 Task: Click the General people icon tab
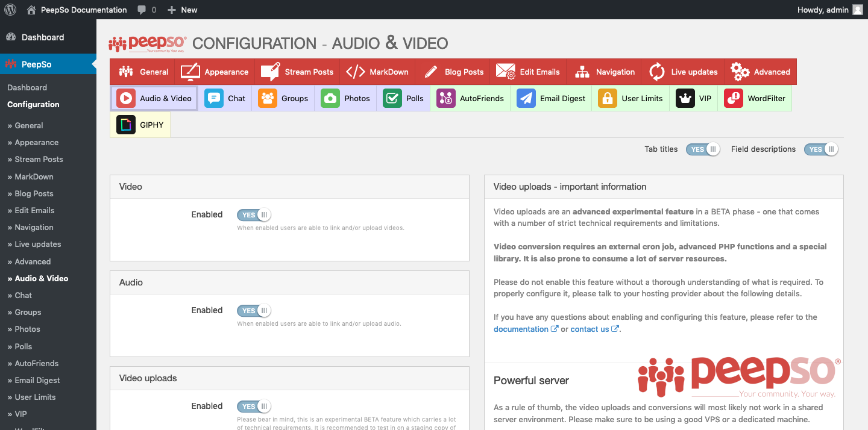pos(126,72)
